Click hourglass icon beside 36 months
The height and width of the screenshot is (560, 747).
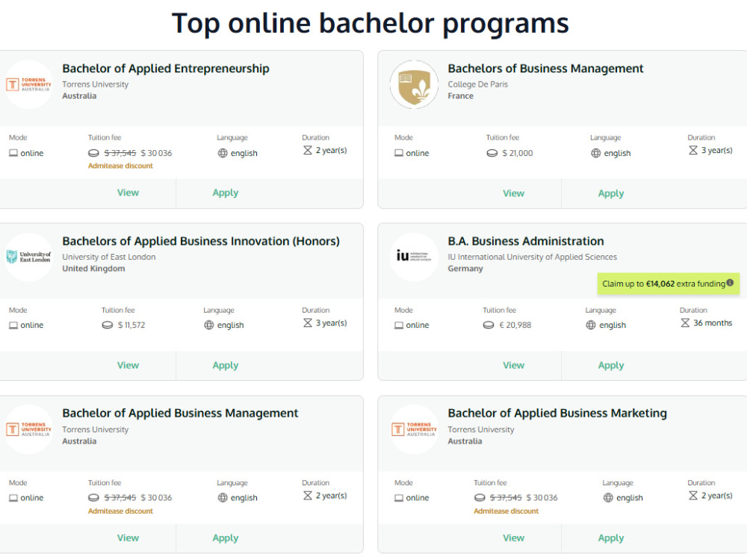point(685,323)
